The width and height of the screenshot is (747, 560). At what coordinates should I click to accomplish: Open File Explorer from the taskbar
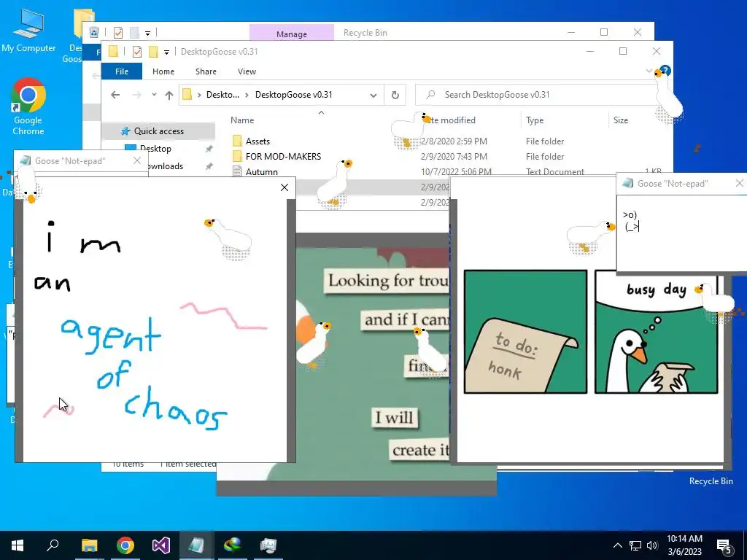pyautogui.click(x=89, y=545)
